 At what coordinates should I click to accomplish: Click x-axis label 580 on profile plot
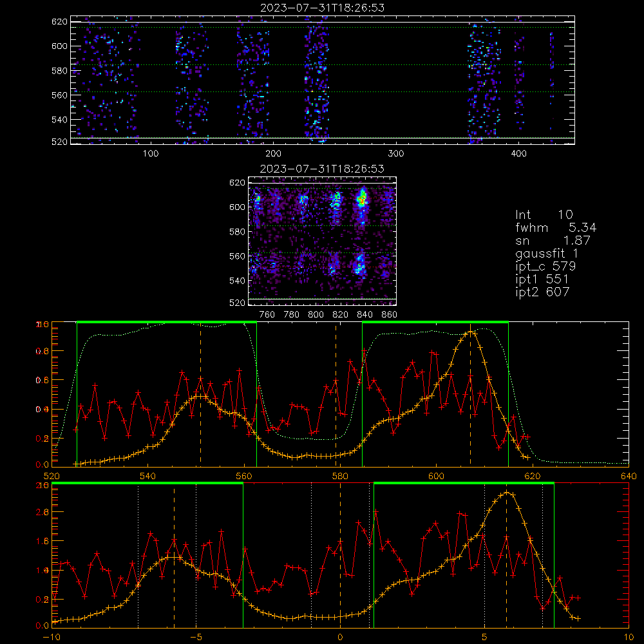(x=340, y=476)
